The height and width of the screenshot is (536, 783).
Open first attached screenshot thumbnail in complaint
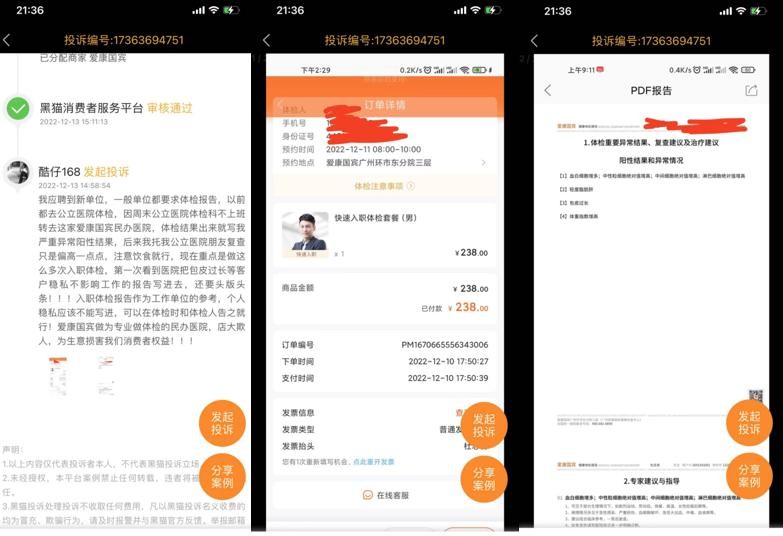click(58, 376)
